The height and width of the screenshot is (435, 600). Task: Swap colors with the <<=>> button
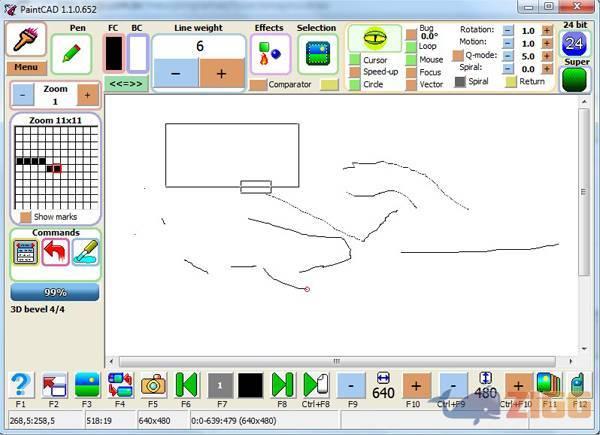pos(126,83)
